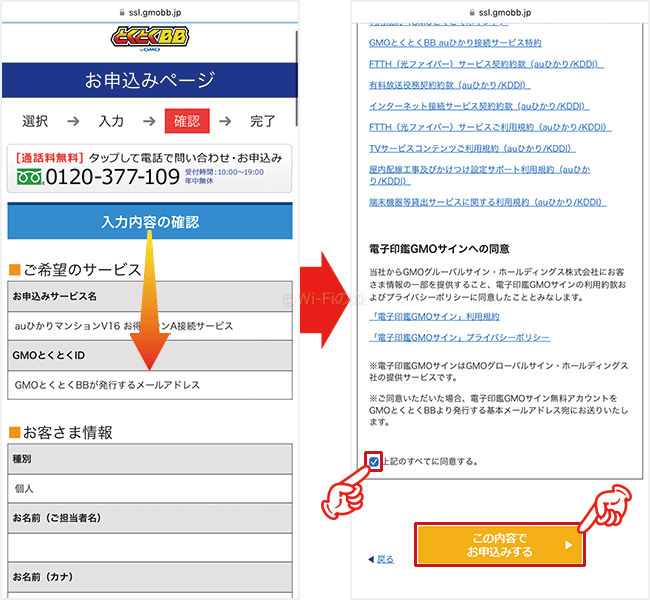Select the 完了 step

click(x=262, y=121)
